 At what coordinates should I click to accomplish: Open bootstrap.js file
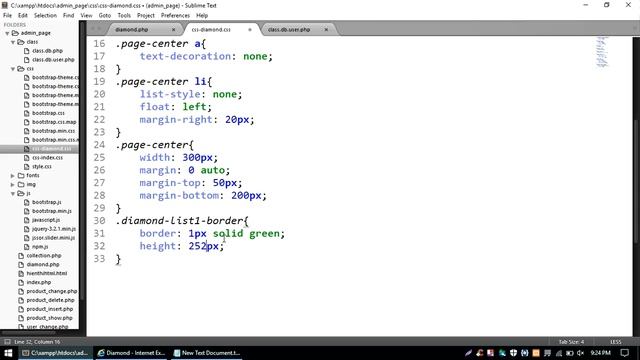pyautogui.click(x=47, y=202)
